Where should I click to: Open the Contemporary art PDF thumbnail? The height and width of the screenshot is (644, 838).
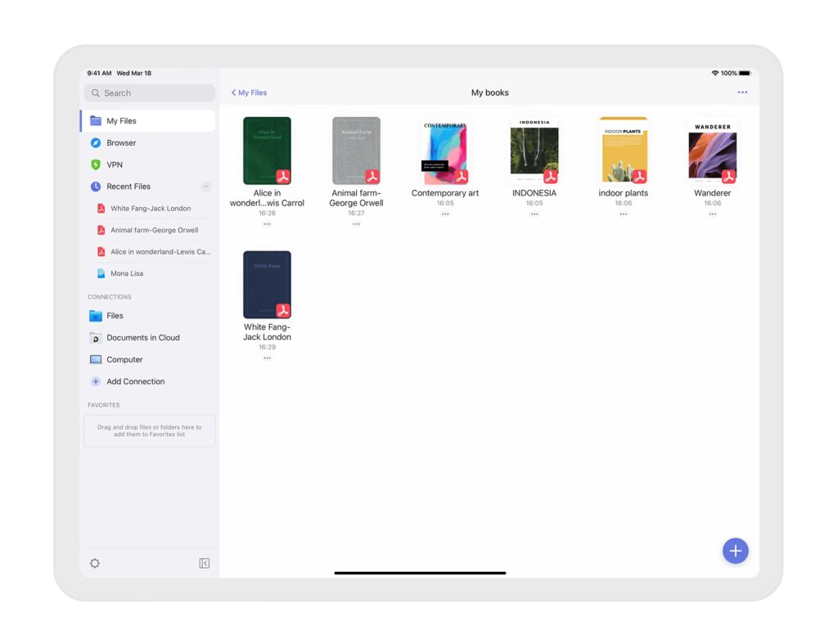click(444, 151)
